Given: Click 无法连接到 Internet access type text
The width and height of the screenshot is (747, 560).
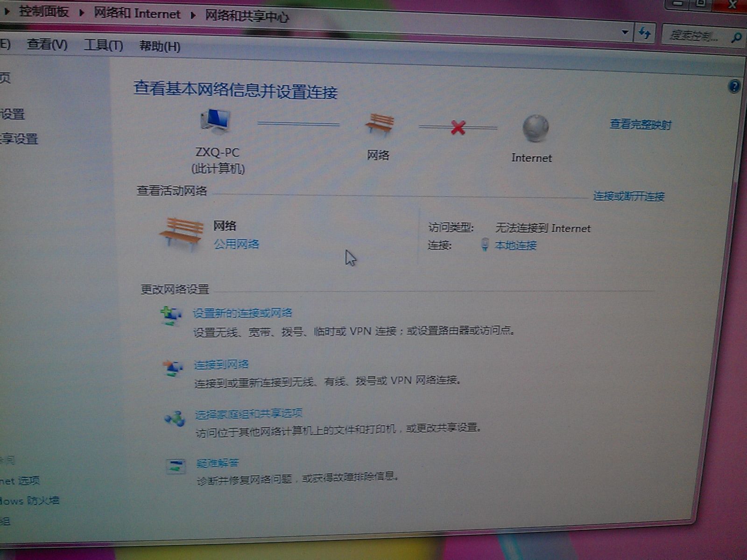Looking at the screenshot, I should [x=543, y=228].
